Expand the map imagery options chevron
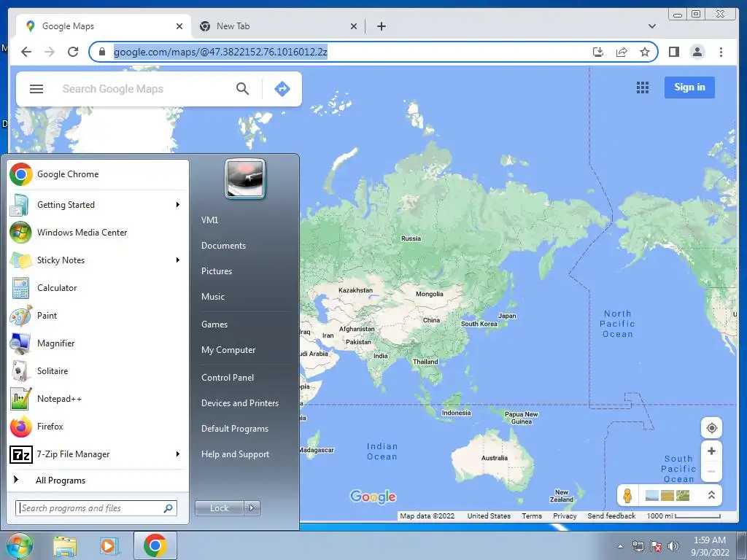The image size is (747, 560). pos(711,495)
